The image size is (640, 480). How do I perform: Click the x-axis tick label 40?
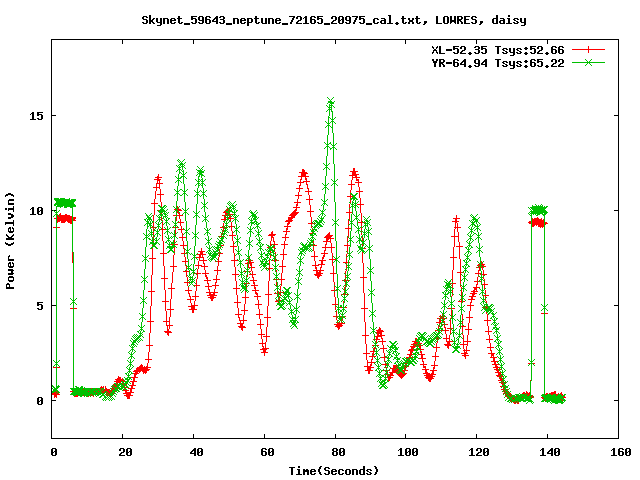[x=196, y=452]
